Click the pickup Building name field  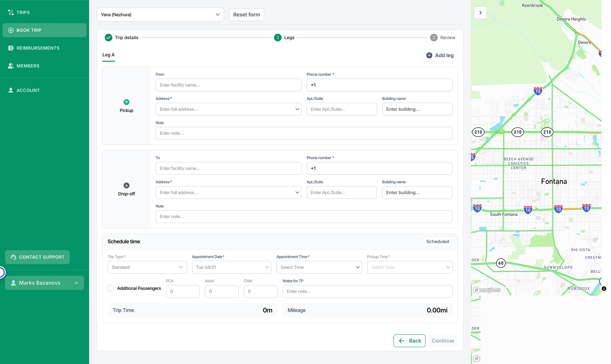417,109
